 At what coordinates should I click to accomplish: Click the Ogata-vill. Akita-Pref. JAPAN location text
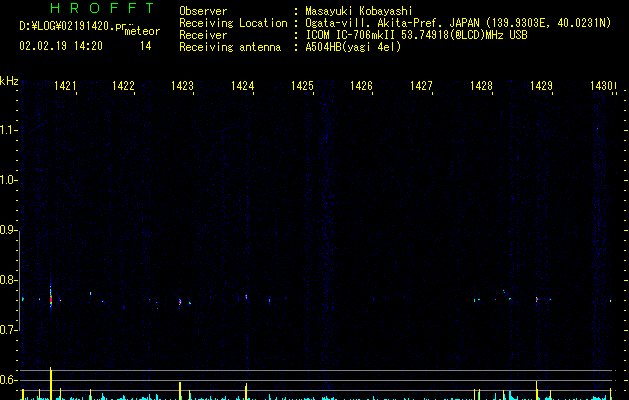click(392, 23)
